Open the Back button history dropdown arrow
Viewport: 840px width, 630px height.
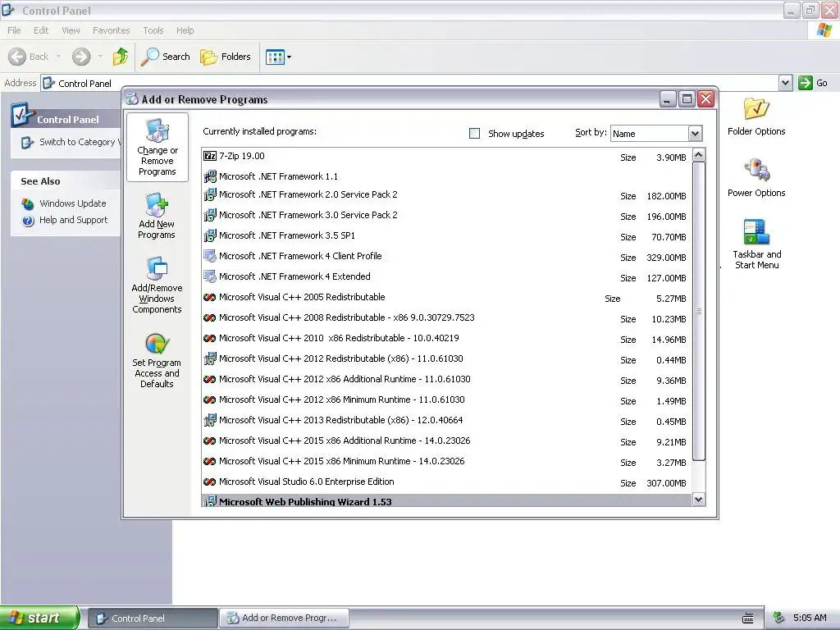[58, 57]
